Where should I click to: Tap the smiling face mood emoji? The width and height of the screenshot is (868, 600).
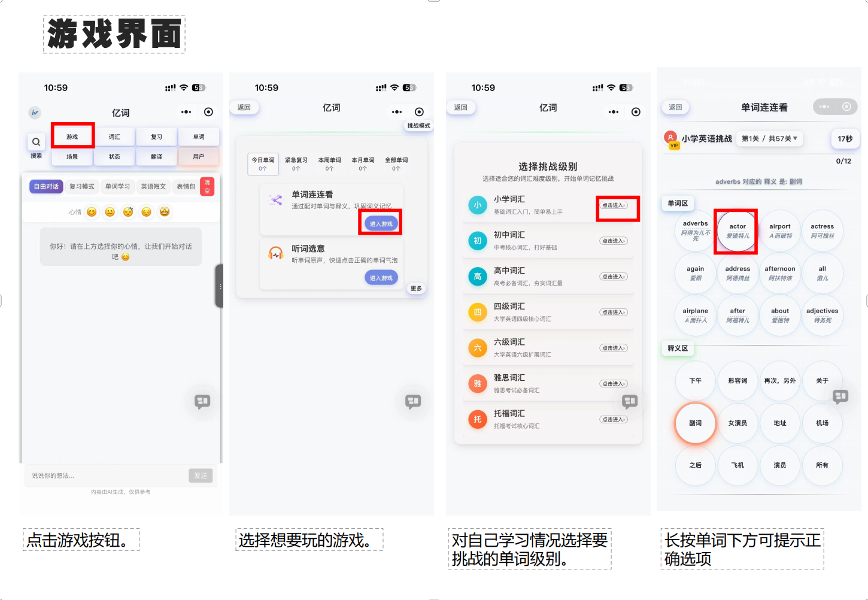[91, 211]
